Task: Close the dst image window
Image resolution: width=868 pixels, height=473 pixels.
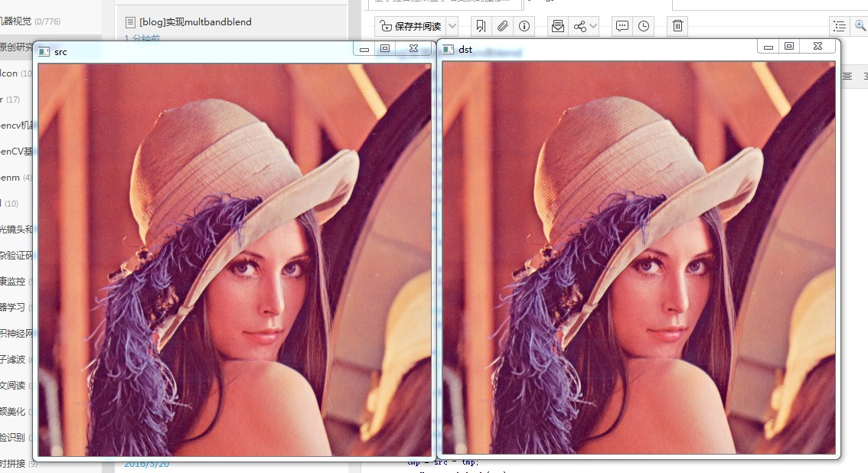Action: [x=817, y=47]
